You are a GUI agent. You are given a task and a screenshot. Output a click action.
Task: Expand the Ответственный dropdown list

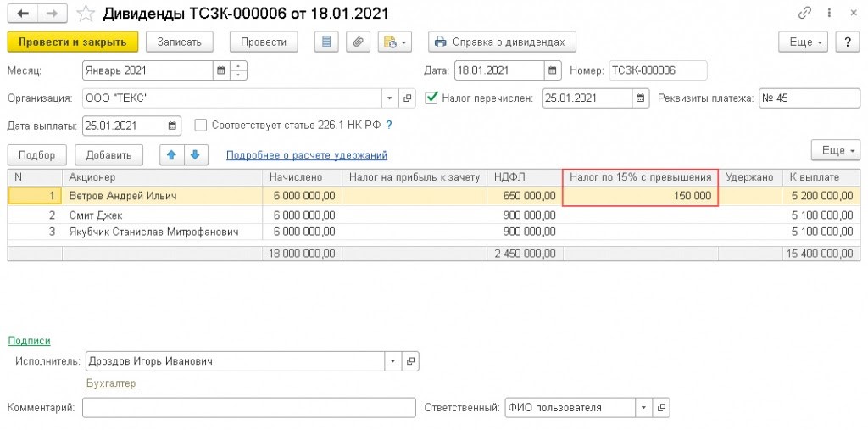click(x=644, y=408)
